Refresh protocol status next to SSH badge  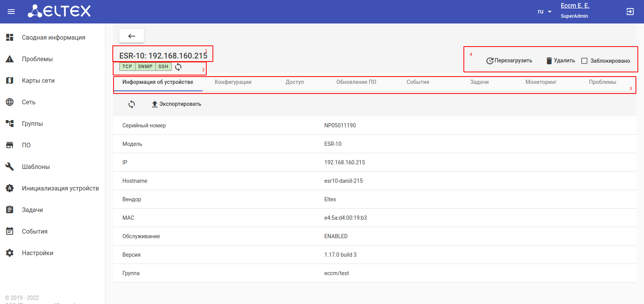click(x=178, y=67)
